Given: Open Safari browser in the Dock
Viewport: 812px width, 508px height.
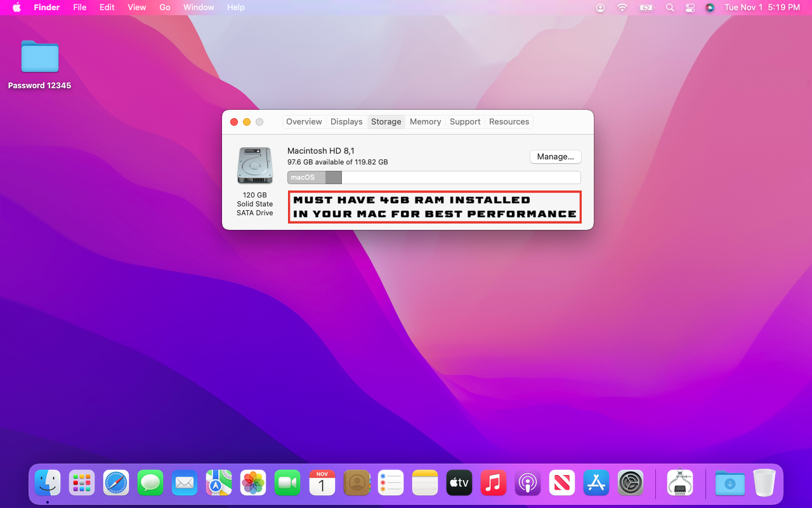Looking at the screenshot, I should point(116,483).
